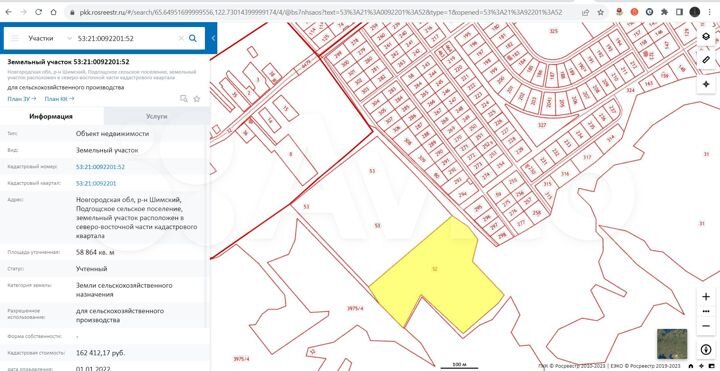This screenshot has height=371, width=720.
Task: Activate the locate position crosshair tool
Action: pyautogui.click(x=706, y=84)
